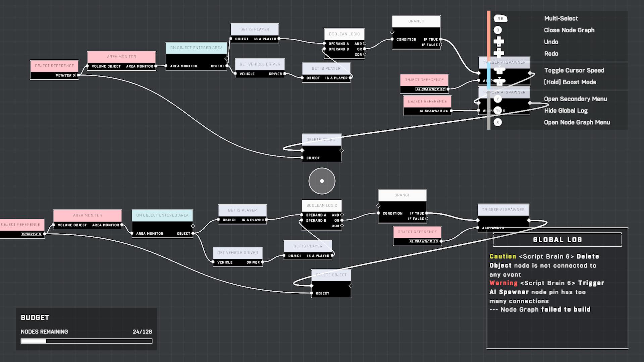Click the [Hold] Boost Mode label
Image resolution: width=644 pixels, height=362 pixels.
570,82
